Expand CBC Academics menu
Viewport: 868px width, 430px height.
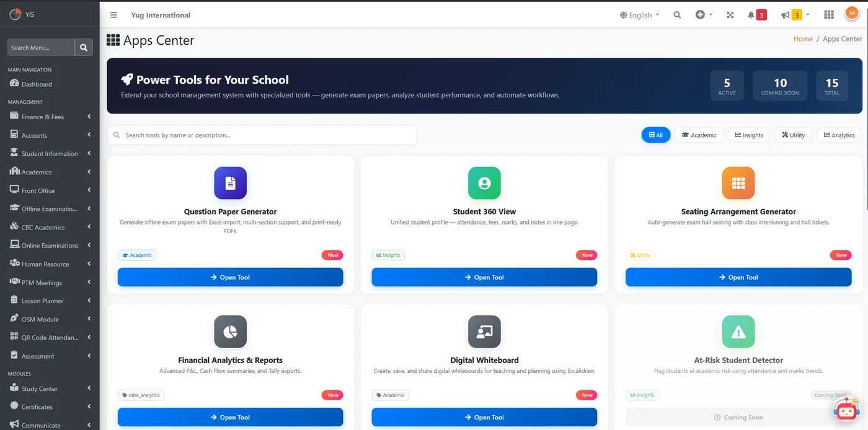coord(50,227)
